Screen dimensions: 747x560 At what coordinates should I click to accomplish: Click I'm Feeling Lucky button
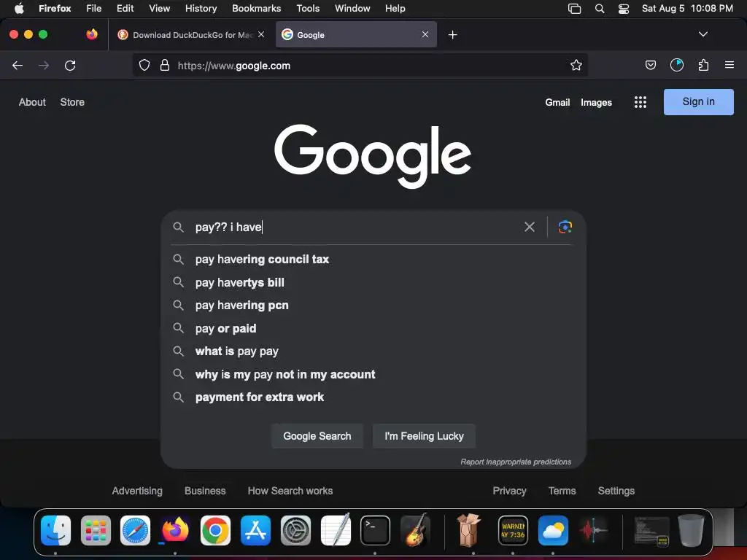(x=424, y=436)
